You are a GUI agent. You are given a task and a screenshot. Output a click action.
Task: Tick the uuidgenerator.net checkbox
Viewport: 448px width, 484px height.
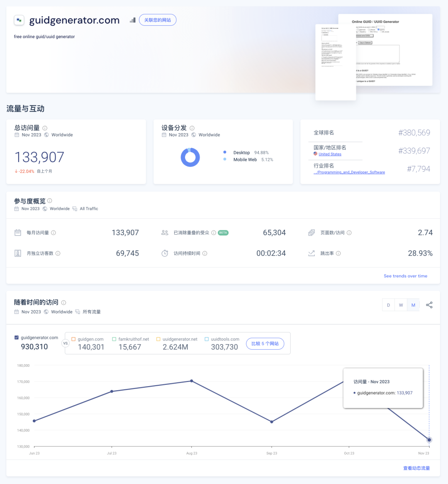(158, 339)
